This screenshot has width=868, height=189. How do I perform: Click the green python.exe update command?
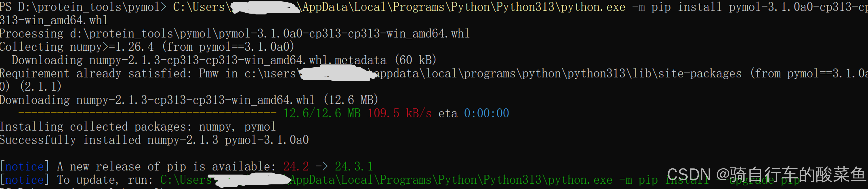pos(480,180)
